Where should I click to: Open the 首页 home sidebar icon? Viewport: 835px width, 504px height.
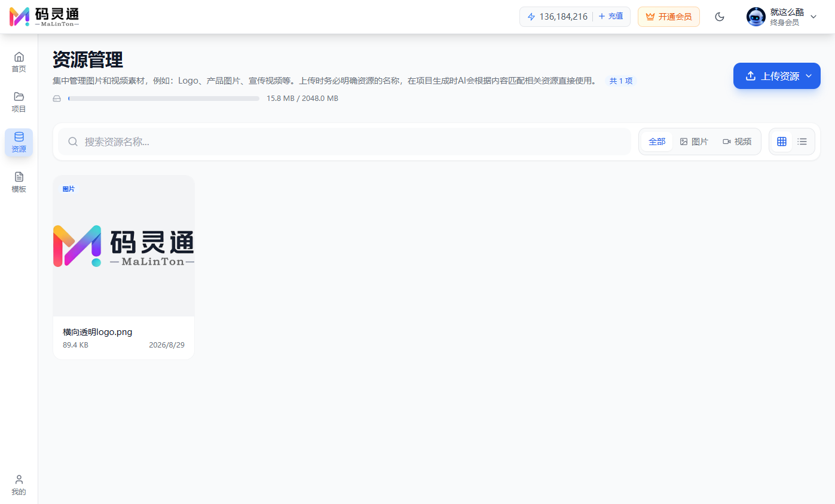click(19, 62)
